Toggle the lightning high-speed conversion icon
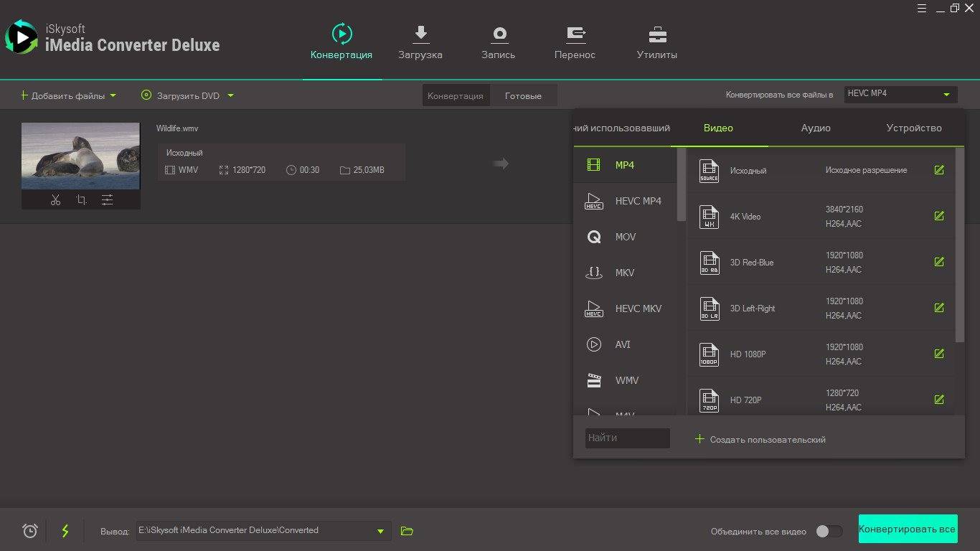The height and width of the screenshot is (551, 980). point(65,531)
